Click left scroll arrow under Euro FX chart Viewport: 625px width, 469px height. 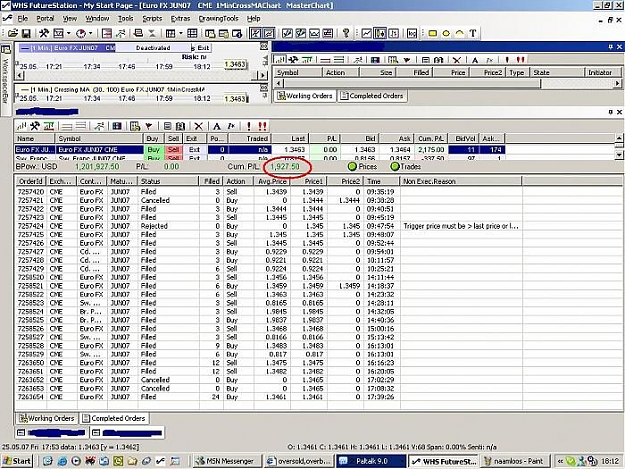click(19, 75)
